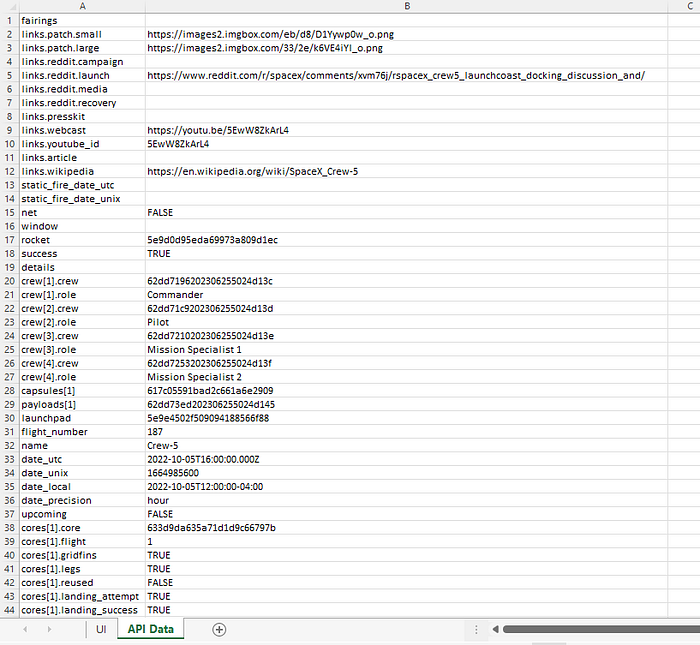Viewport: 700px width, 645px height.
Task: Select the 'details' label cell
Action: [83, 267]
